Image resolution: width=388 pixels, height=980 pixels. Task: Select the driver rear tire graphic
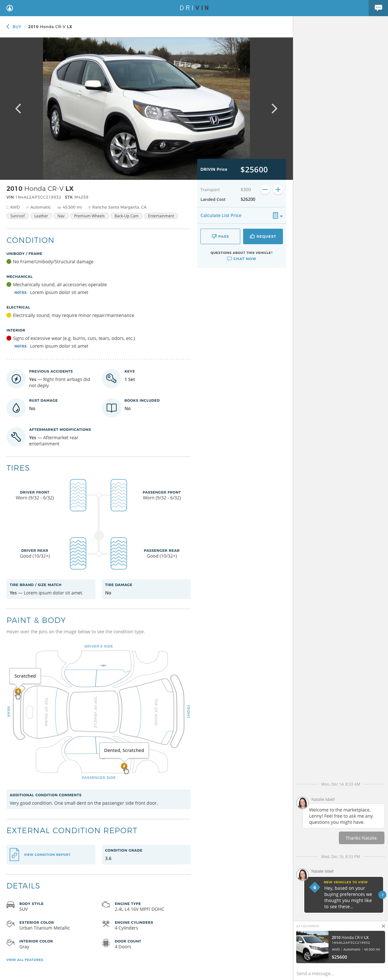[x=78, y=553]
